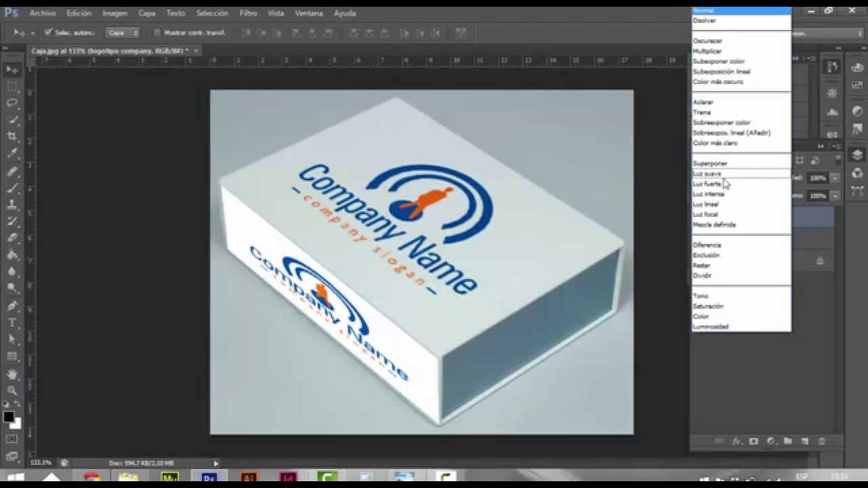Select the Brush tool

click(x=12, y=188)
